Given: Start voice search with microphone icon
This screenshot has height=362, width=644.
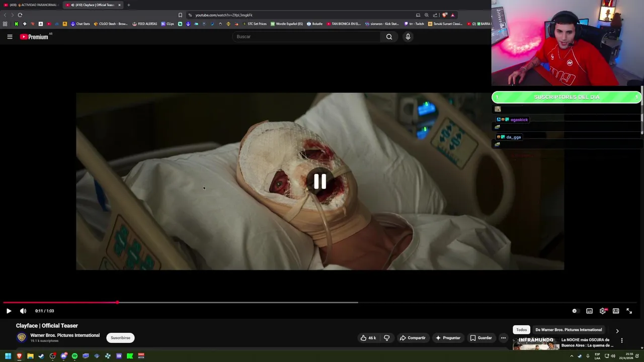Looking at the screenshot, I should click(x=408, y=37).
